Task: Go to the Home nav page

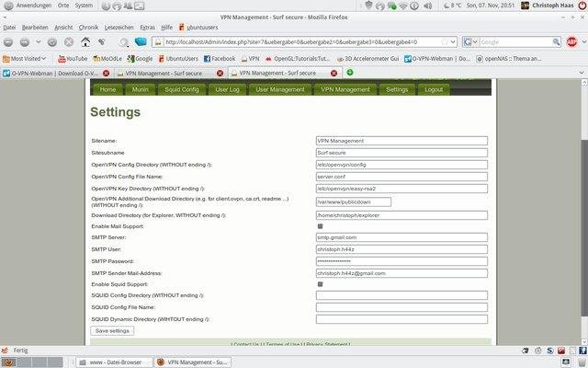Action: click(x=107, y=90)
